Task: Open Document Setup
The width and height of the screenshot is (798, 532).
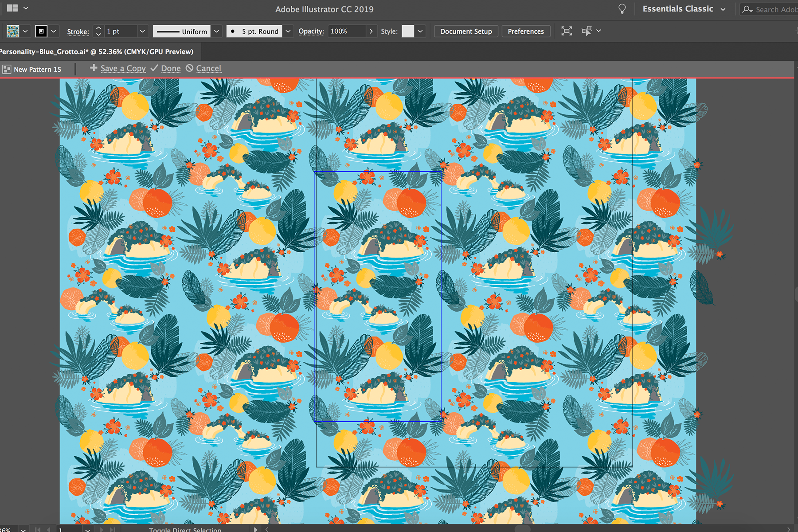Action: coord(466,31)
